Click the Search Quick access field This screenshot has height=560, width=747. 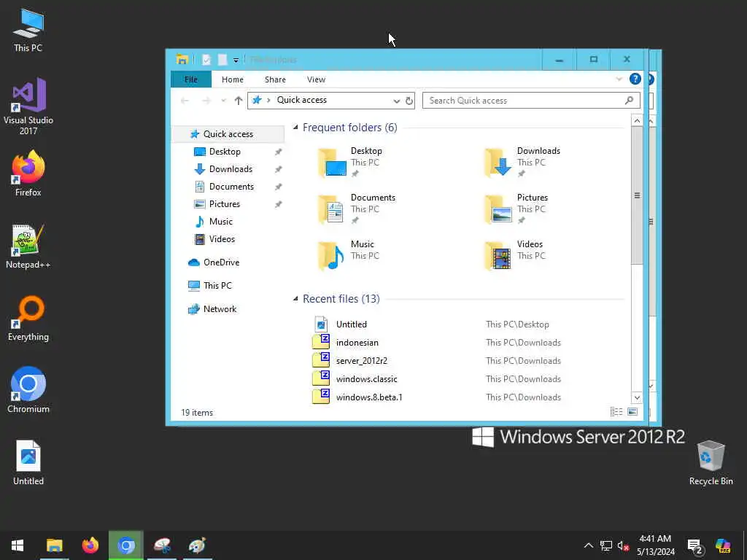(531, 101)
